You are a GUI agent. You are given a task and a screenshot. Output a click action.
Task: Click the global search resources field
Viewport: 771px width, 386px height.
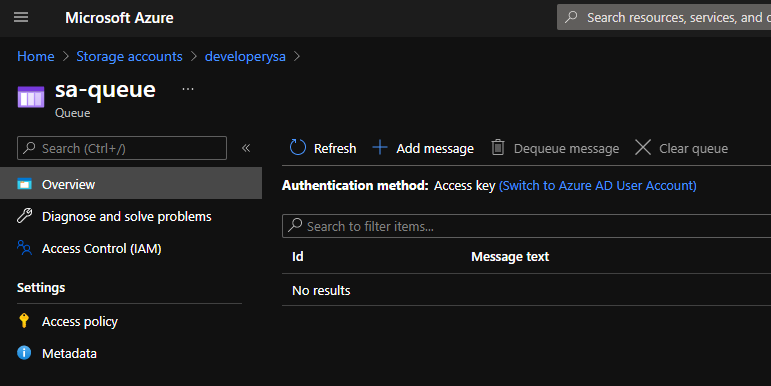coord(664,17)
